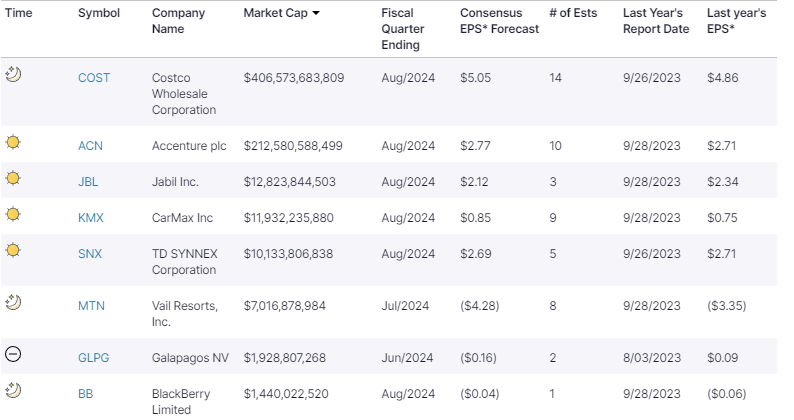Click the sun icon beside KMX
794x420 pixels.
13,214
